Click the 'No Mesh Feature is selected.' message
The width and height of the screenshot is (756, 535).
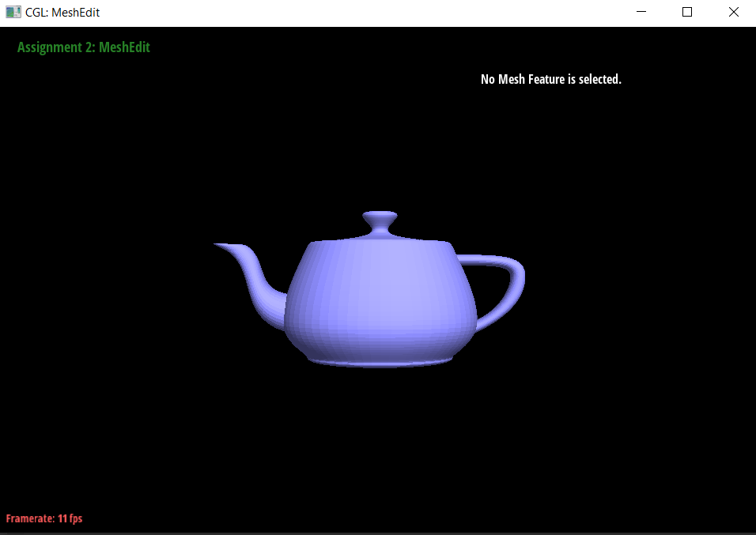coord(551,79)
